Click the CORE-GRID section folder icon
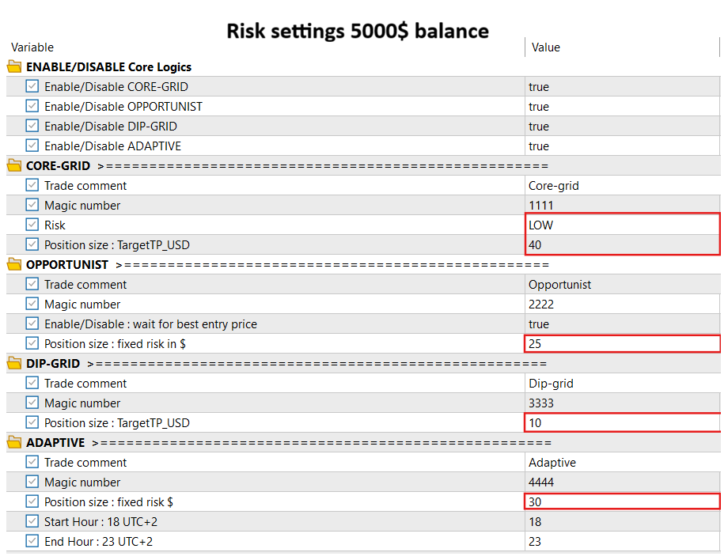This screenshot has height=560, width=728. point(14,166)
